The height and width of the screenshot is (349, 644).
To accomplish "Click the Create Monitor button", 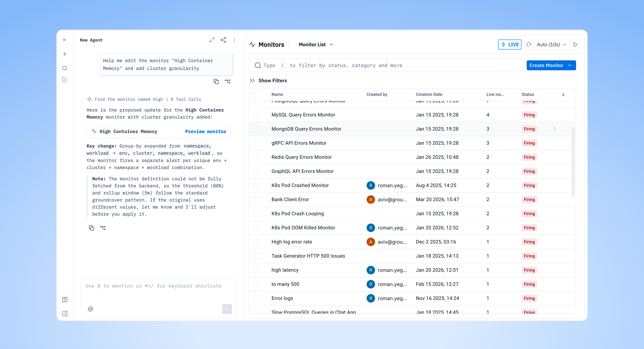I will (x=546, y=65).
